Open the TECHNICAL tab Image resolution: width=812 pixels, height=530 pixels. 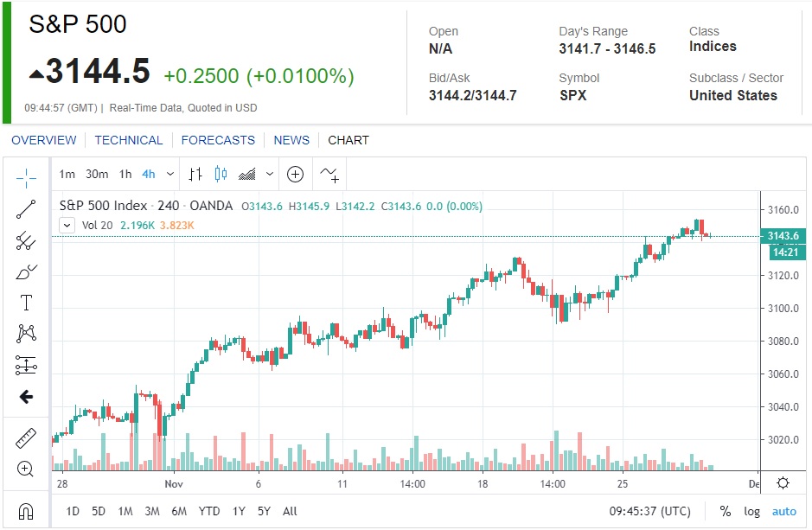coord(129,140)
